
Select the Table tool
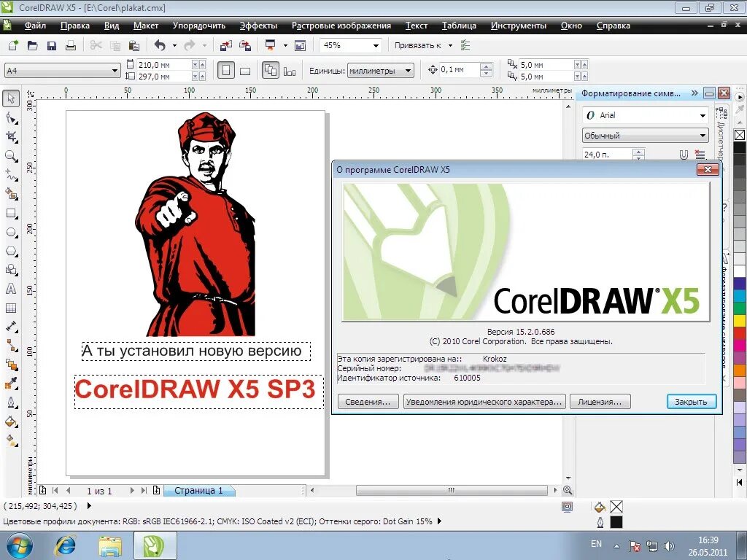pos(10,306)
